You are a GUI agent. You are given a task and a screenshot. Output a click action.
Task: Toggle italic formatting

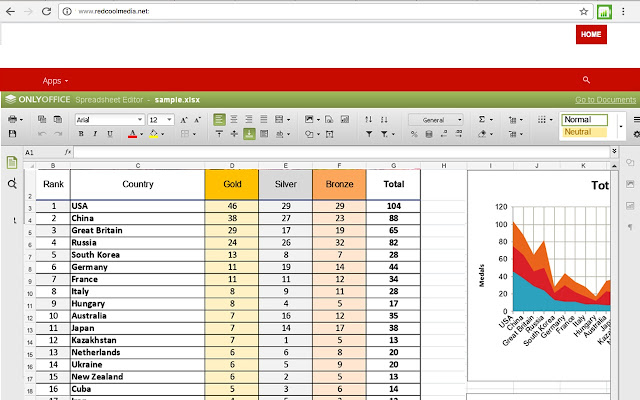95,133
